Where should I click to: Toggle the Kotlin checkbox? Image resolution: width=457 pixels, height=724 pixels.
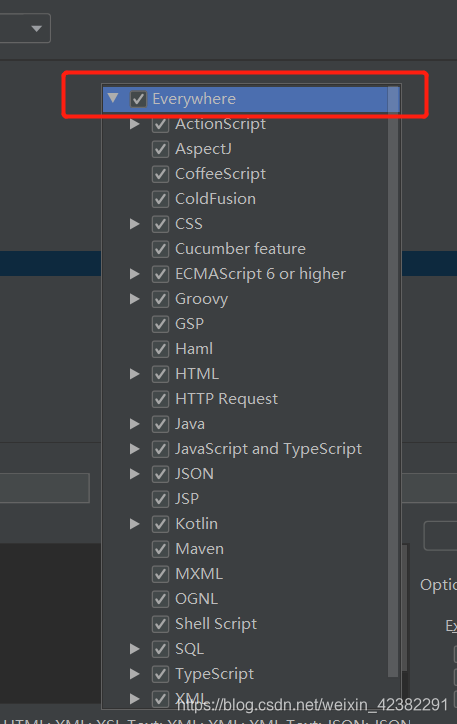click(x=160, y=524)
